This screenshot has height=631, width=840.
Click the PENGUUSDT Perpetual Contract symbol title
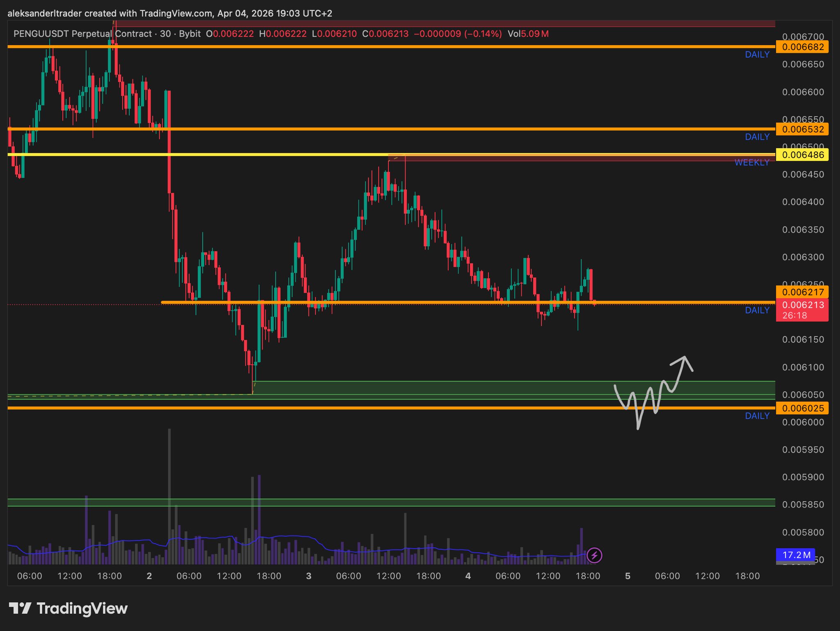[82, 34]
